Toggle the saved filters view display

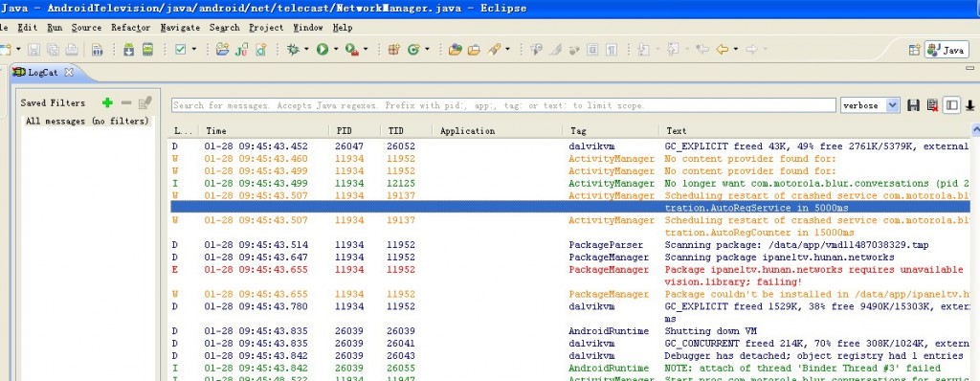coord(952,105)
